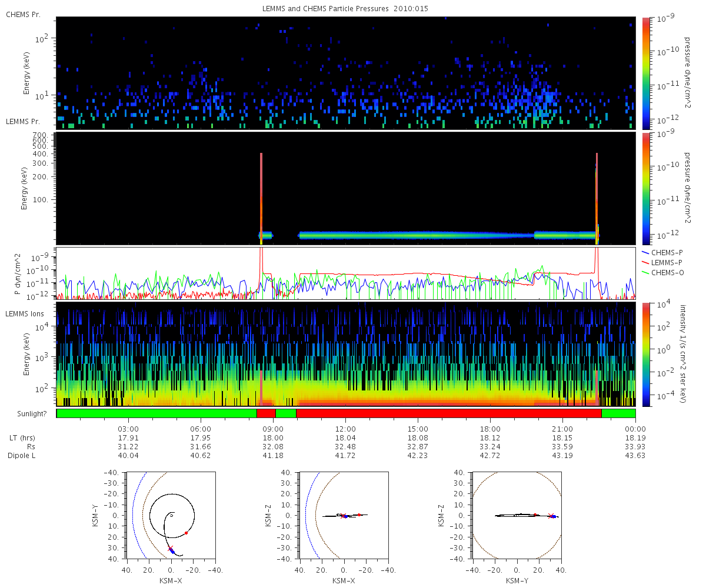Click the blue marker in KSM-Y/KSM-Z orbit plot
This screenshot has width=706, height=588.
tap(553, 516)
